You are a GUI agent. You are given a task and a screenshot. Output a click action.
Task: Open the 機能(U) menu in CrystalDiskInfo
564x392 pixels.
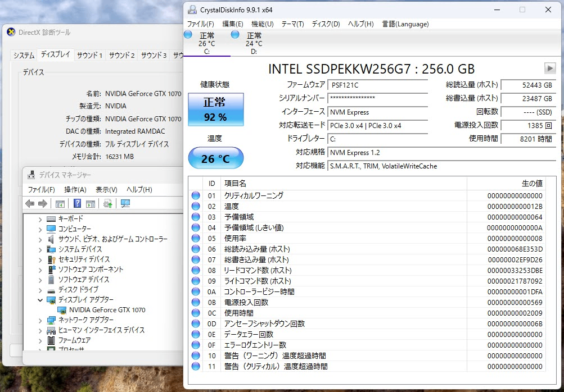pyautogui.click(x=262, y=24)
